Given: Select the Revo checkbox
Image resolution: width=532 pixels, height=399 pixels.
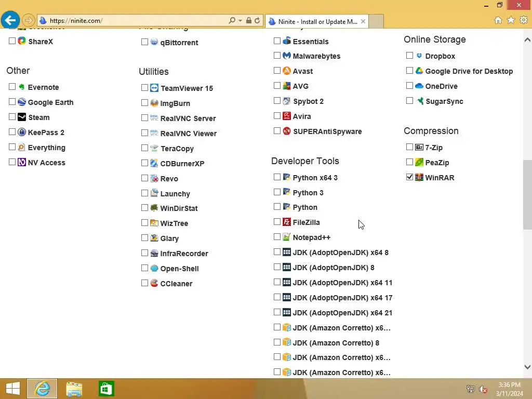Looking at the screenshot, I should [144, 178].
